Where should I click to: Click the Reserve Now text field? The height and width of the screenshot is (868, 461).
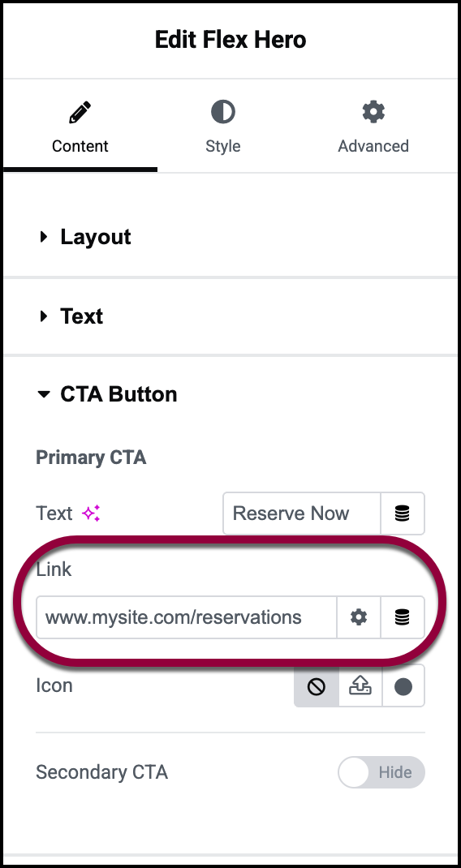point(302,513)
